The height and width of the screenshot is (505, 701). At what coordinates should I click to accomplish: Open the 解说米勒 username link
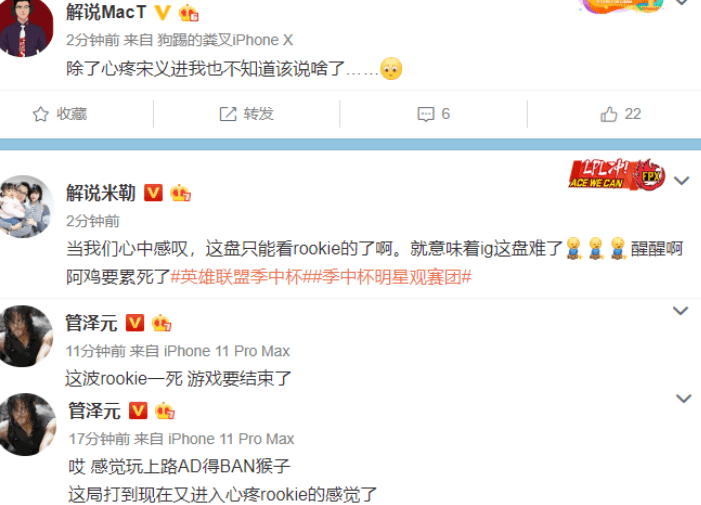tap(101, 193)
